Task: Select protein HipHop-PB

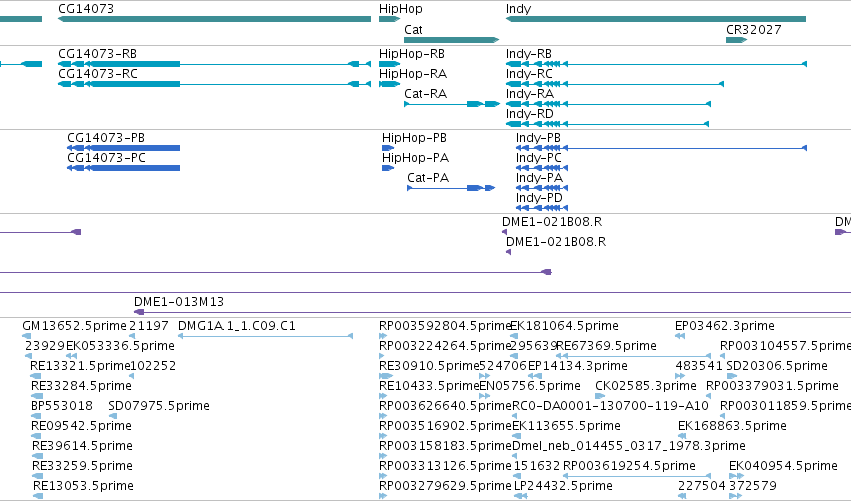Action: click(x=388, y=148)
